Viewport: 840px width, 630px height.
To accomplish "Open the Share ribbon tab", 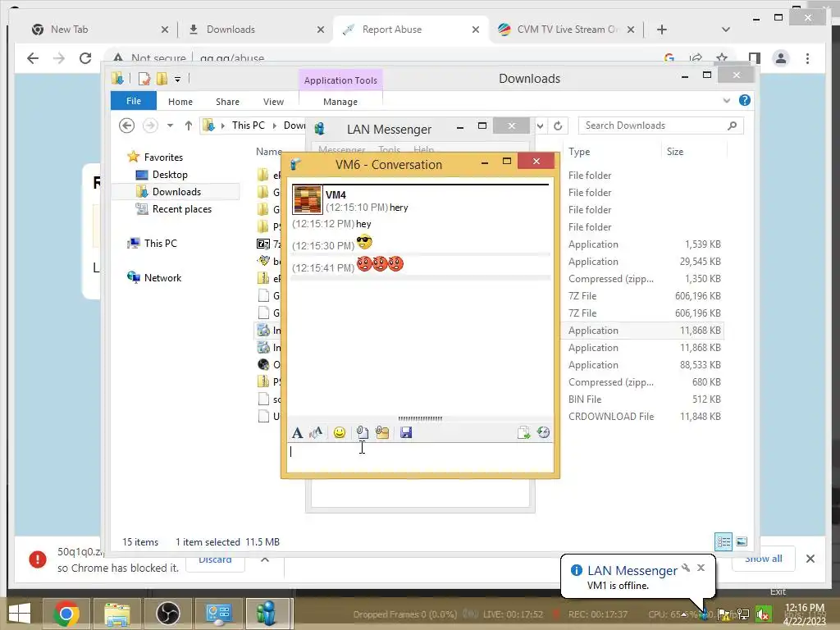I will click(x=228, y=101).
